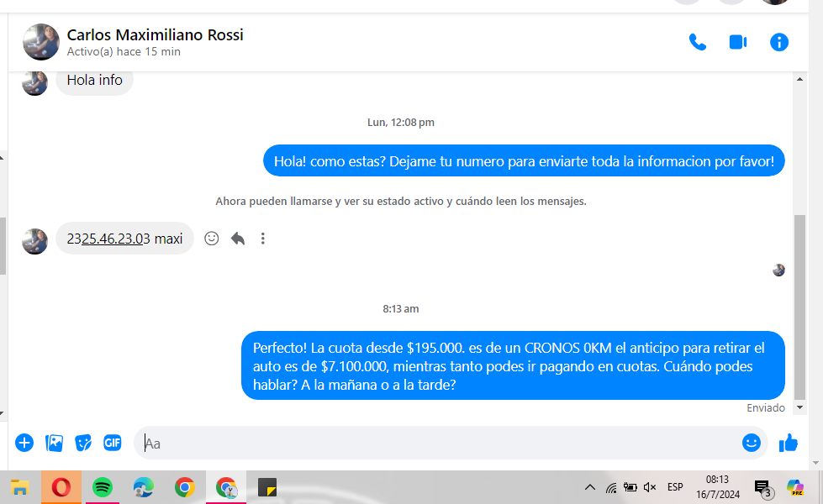Open emoji picker in message box
This screenshot has height=504, width=823.
pos(751,443)
